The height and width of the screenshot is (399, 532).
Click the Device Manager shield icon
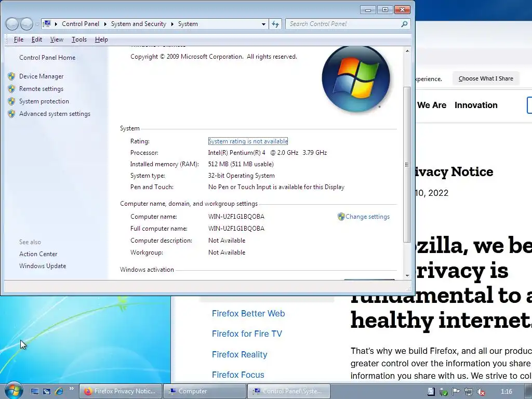pos(11,76)
